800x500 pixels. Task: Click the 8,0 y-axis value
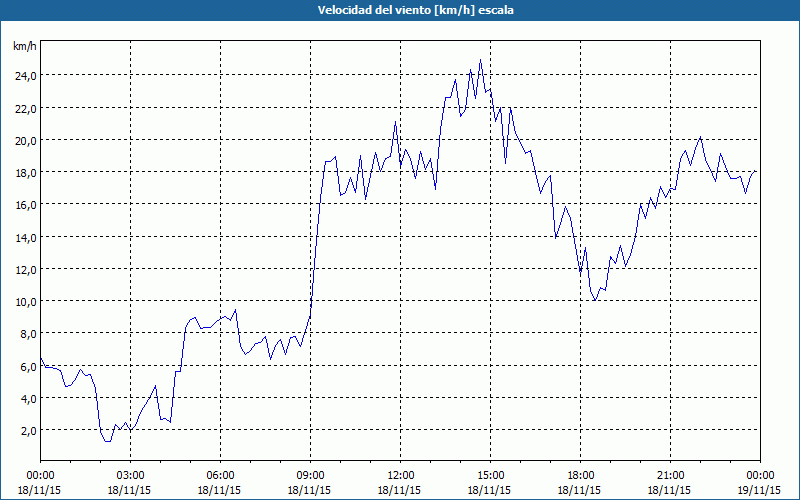click(28, 334)
